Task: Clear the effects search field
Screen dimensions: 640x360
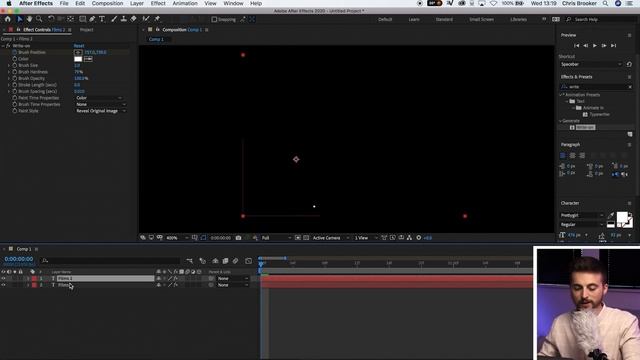Action: point(630,87)
